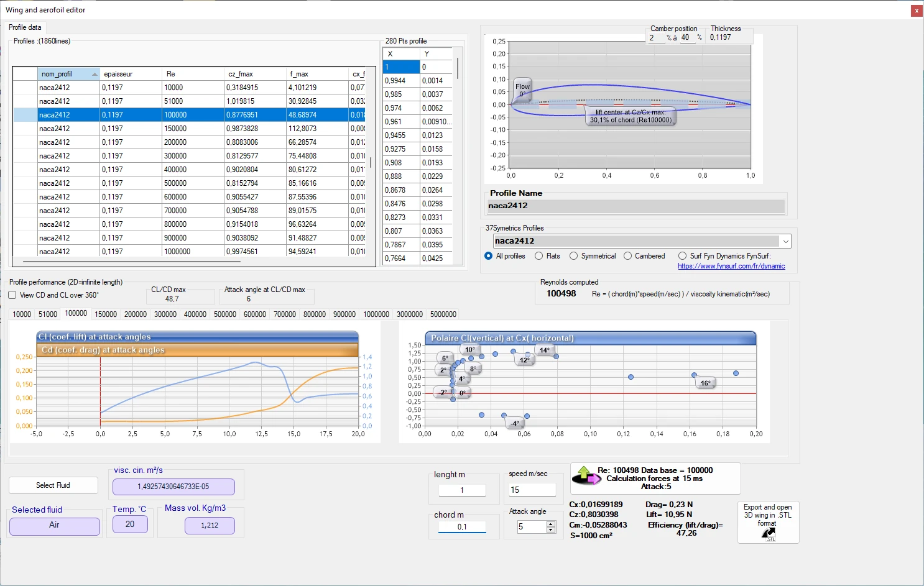Click the chord m input field

click(x=462, y=527)
